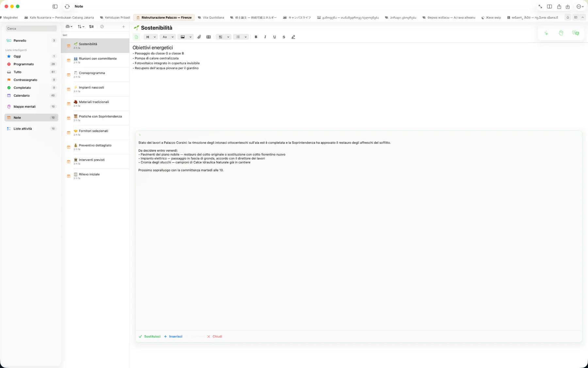Open the Aa font size dropdown
This screenshot has width=588, height=368.
pyautogui.click(x=168, y=37)
